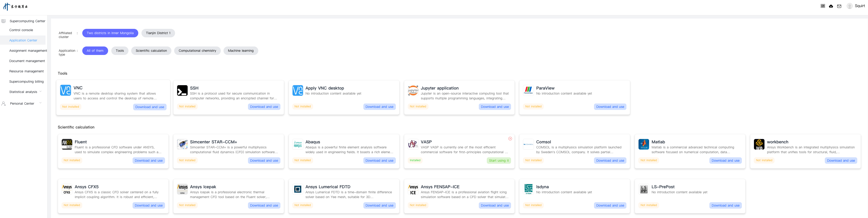Click the site logo at top left
The width and height of the screenshot is (868, 218).
click(x=16, y=6)
